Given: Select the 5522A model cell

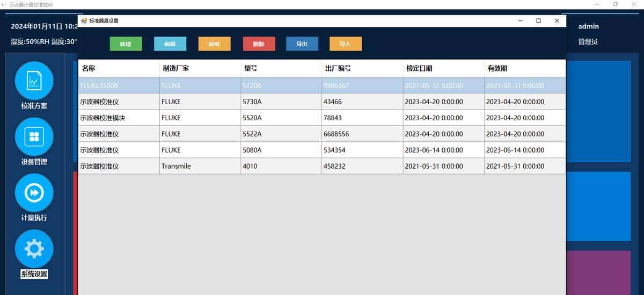Looking at the screenshot, I should pyautogui.click(x=281, y=134).
